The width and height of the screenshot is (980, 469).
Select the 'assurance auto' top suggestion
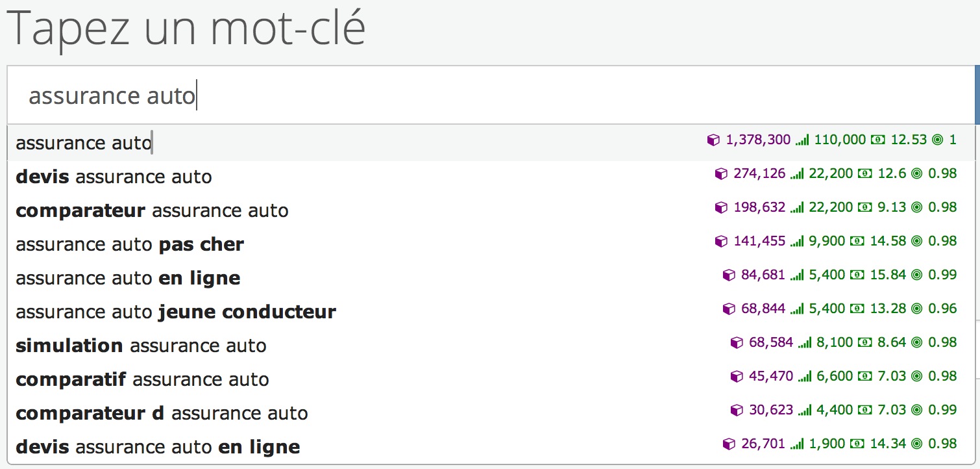point(83,143)
